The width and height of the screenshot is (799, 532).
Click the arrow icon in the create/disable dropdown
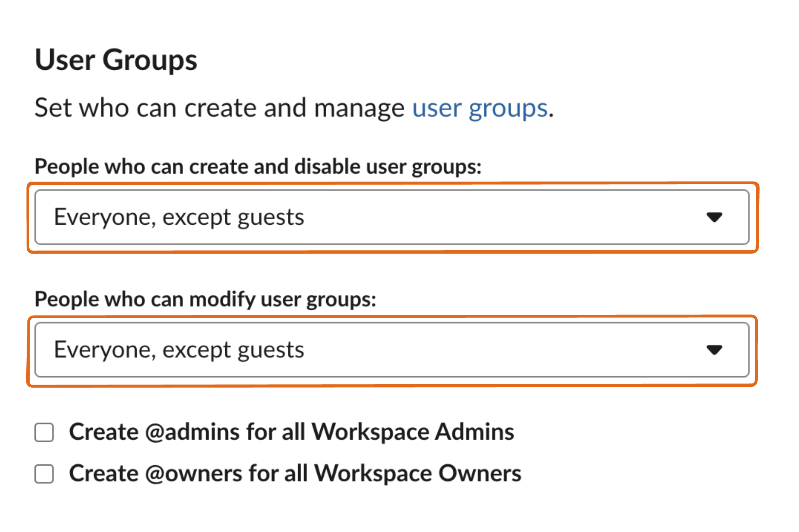tap(714, 217)
